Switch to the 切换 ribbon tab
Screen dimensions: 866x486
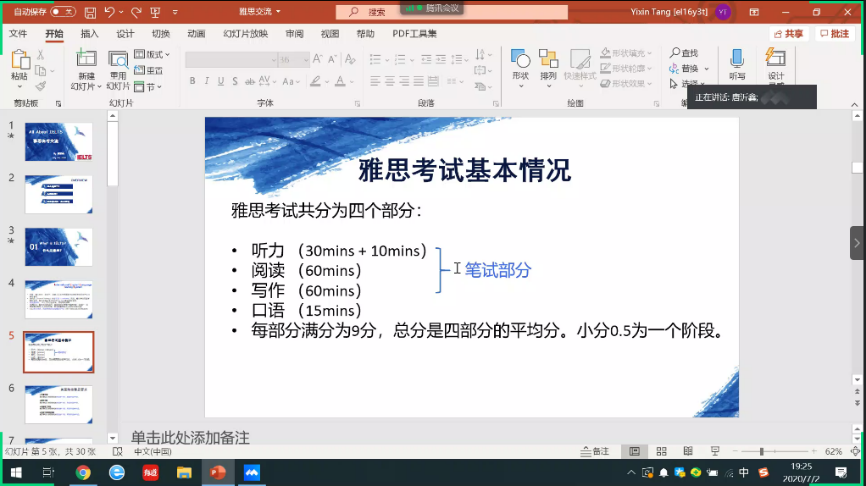click(x=161, y=34)
